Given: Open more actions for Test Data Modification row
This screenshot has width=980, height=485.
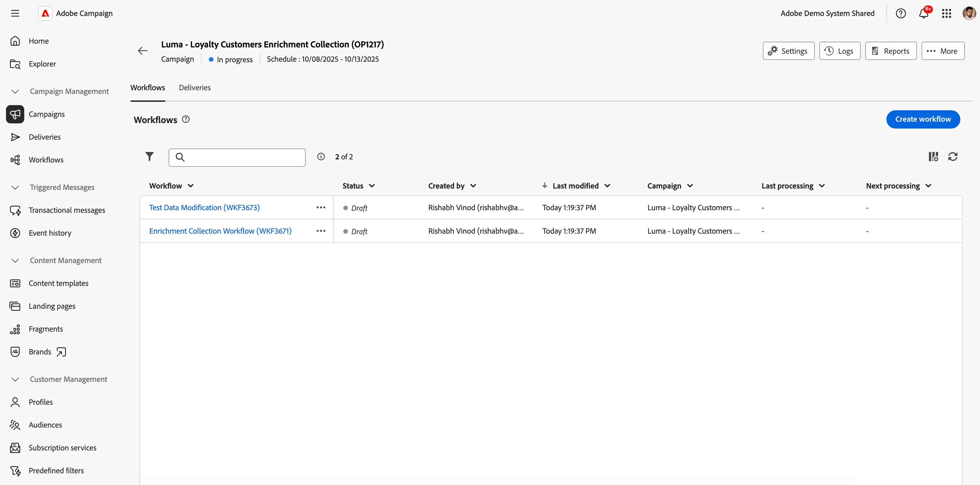Looking at the screenshot, I should 321,207.
